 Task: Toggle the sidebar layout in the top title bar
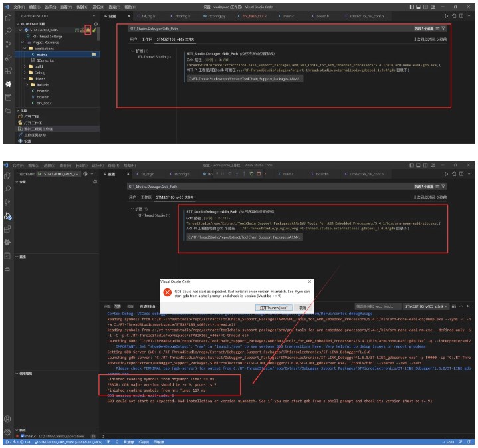point(412,7)
